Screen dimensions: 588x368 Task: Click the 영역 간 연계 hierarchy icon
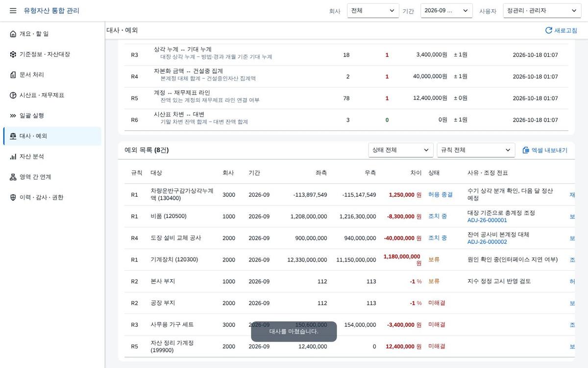point(13,177)
